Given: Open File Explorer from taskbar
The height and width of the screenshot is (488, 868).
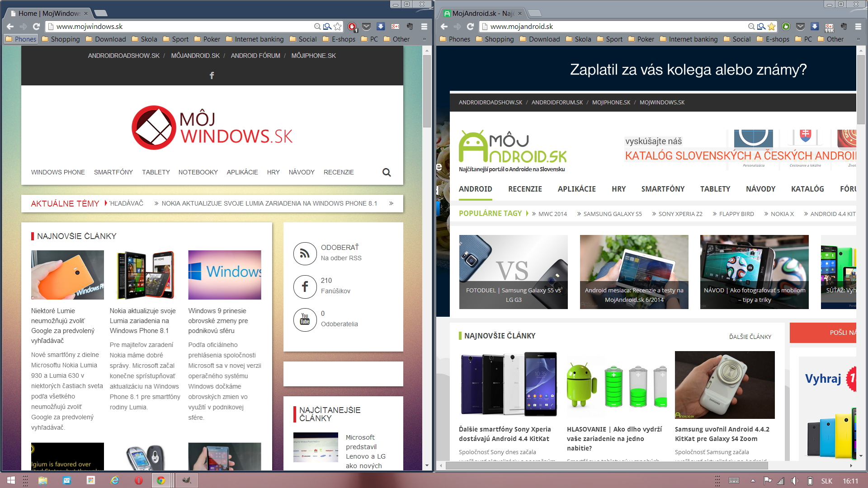Looking at the screenshot, I should pyautogui.click(x=43, y=480).
